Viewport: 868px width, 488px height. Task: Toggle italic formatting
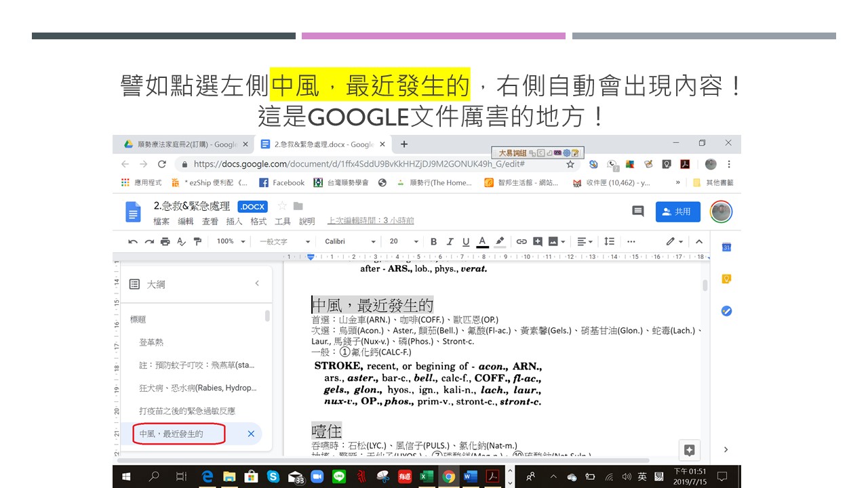click(x=450, y=241)
